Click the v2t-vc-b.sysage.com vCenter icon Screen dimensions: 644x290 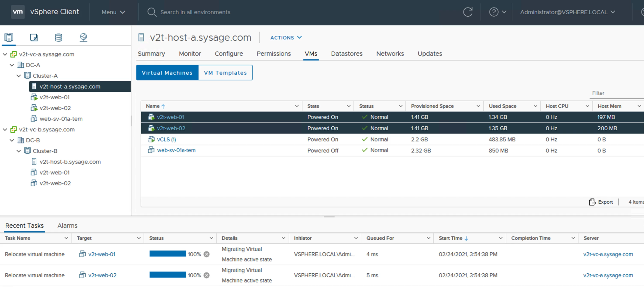(x=14, y=129)
